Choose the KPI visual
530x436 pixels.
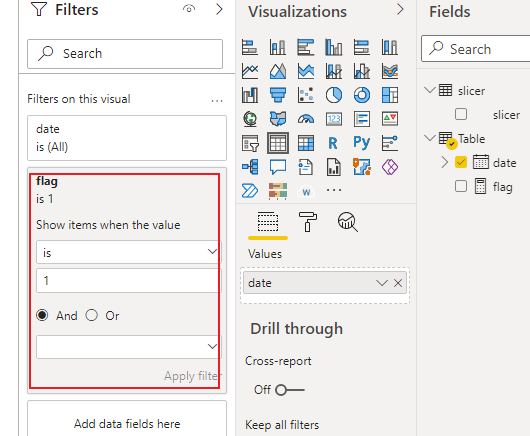pyautogui.click(x=390, y=119)
